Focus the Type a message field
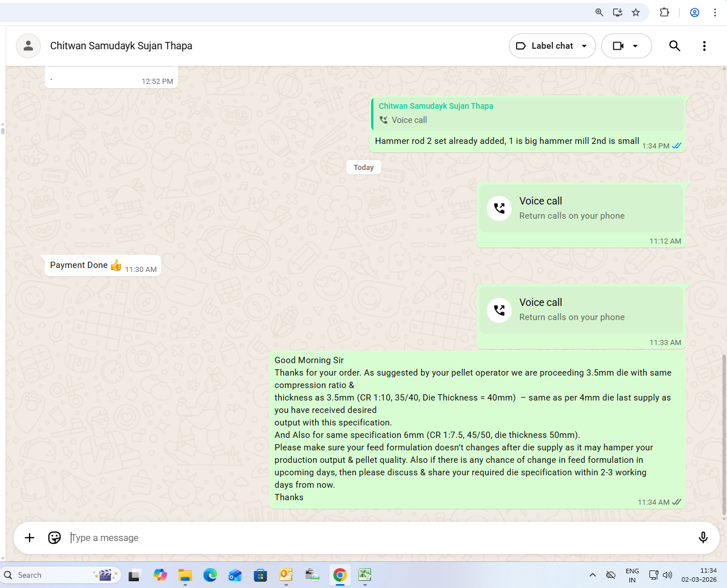The height and width of the screenshot is (588, 727). (x=380, y=538)
